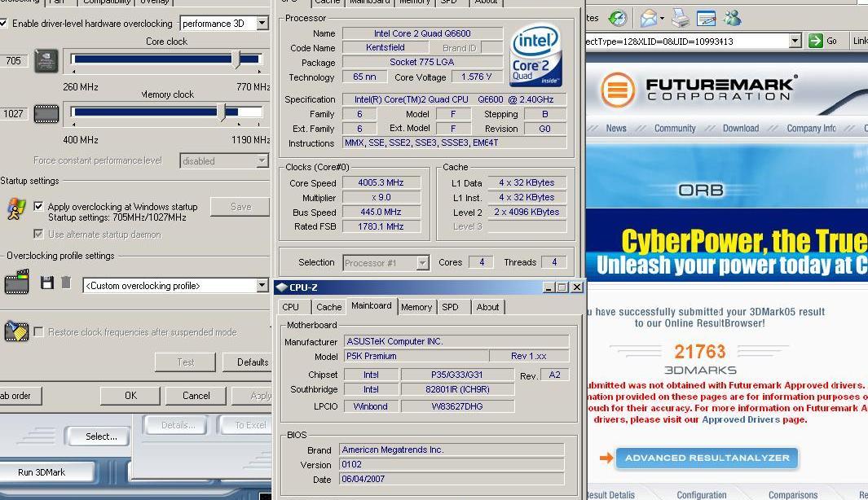Switch to SPD tab in lower CPU-Z window
The height and width of the screenshot is (500, 868).
(450, 307)
